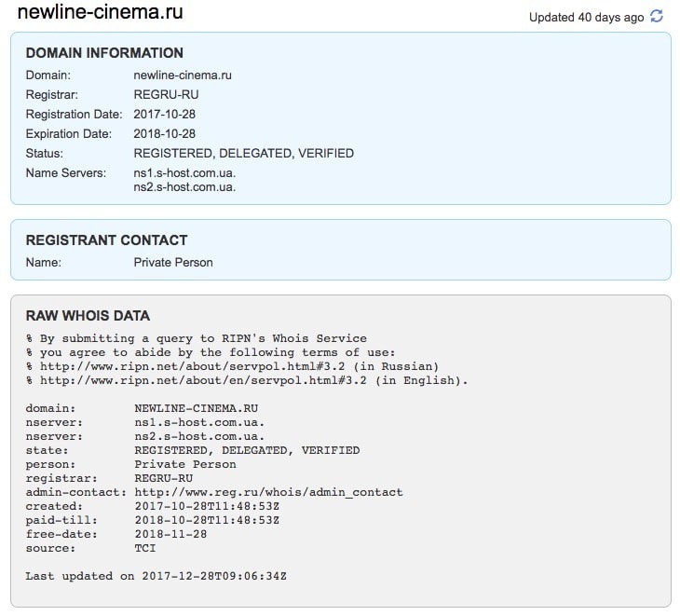The image size is (680, 616).
Task: Click the domain value newline-cinema.ru
Action: [x=183, y=75]
